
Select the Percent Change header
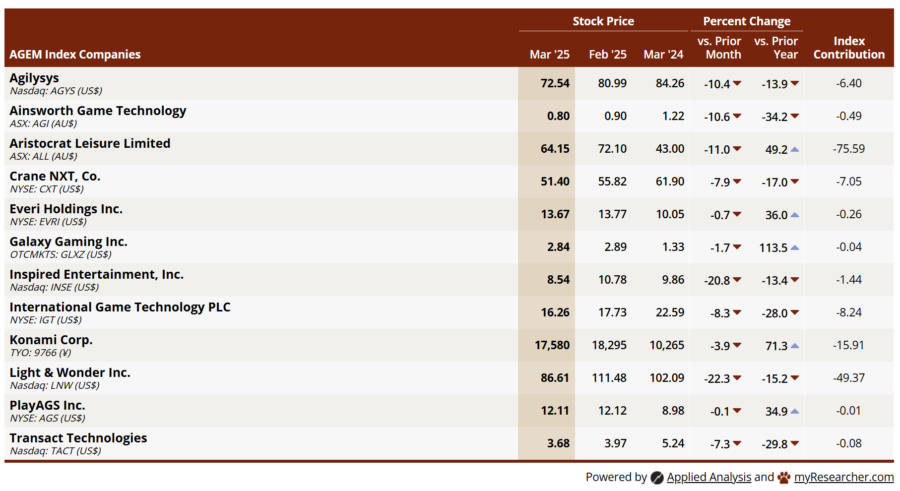747,21
